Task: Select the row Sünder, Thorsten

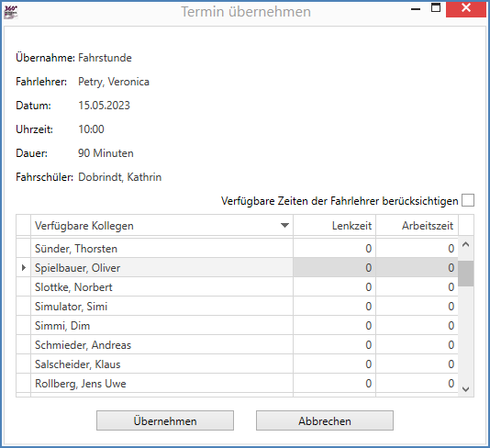Action: tap(237, 249)
